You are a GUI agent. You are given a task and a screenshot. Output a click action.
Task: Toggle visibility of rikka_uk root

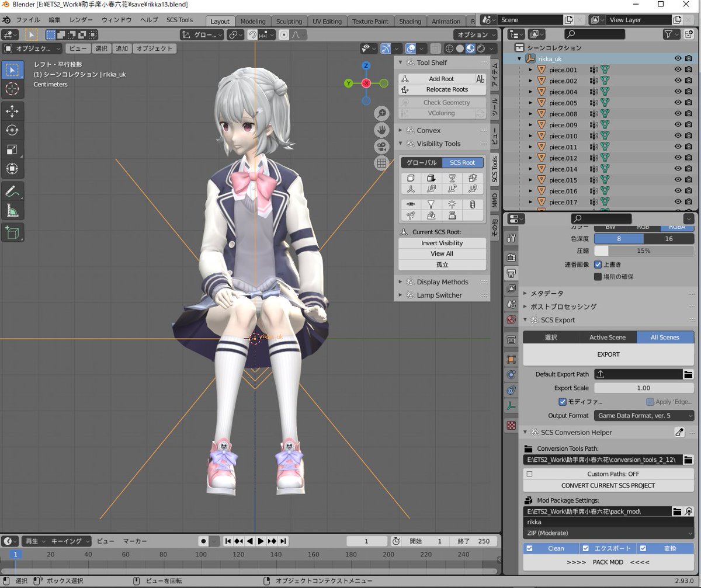(678, 58)
